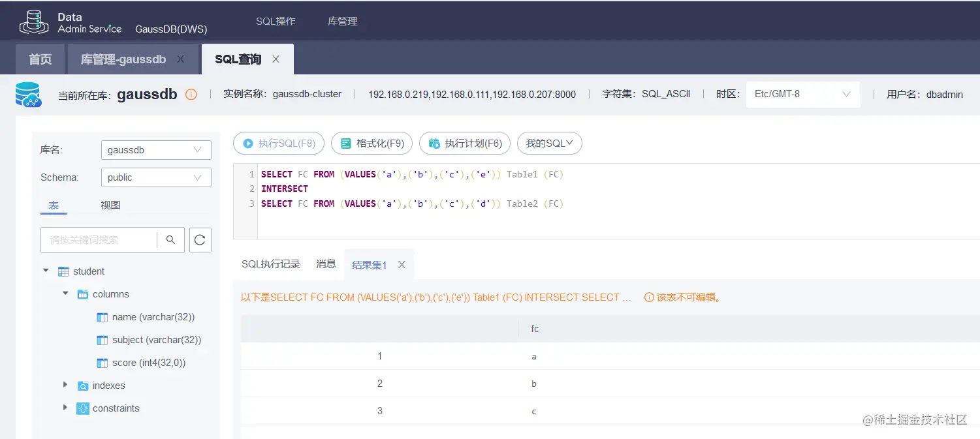Open the 库管理 menu

[343, 22]
